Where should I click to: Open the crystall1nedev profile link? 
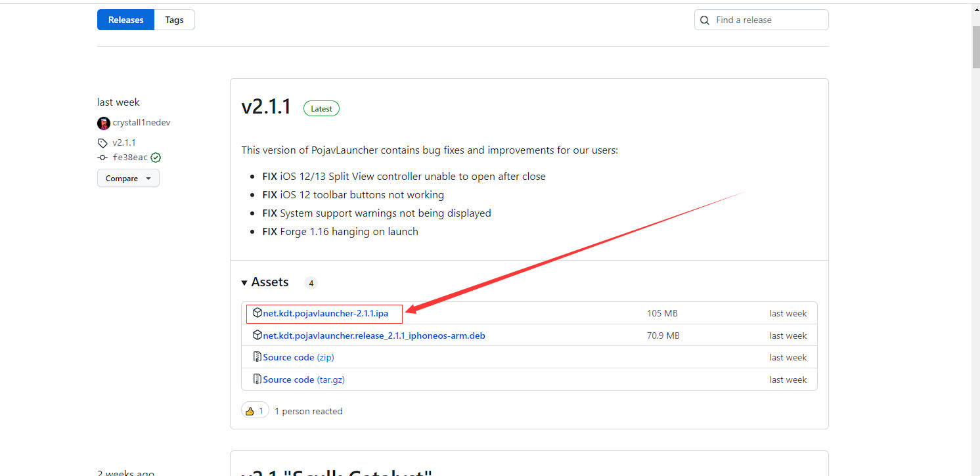click(x=141, y=123)
